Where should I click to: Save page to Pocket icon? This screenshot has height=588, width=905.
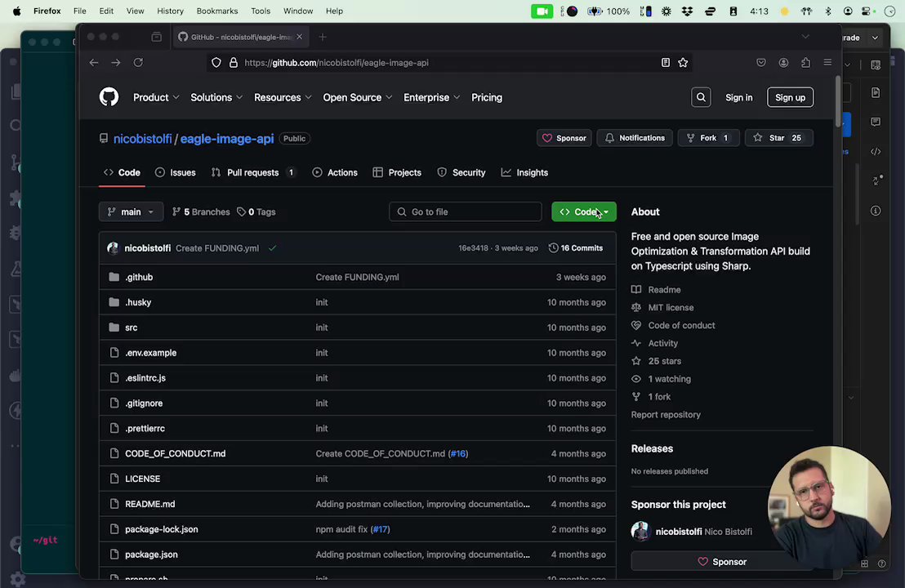[760, 62]
